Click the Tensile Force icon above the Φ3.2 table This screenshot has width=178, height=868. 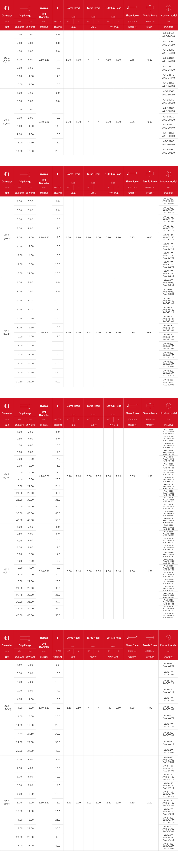pos(150,174)
